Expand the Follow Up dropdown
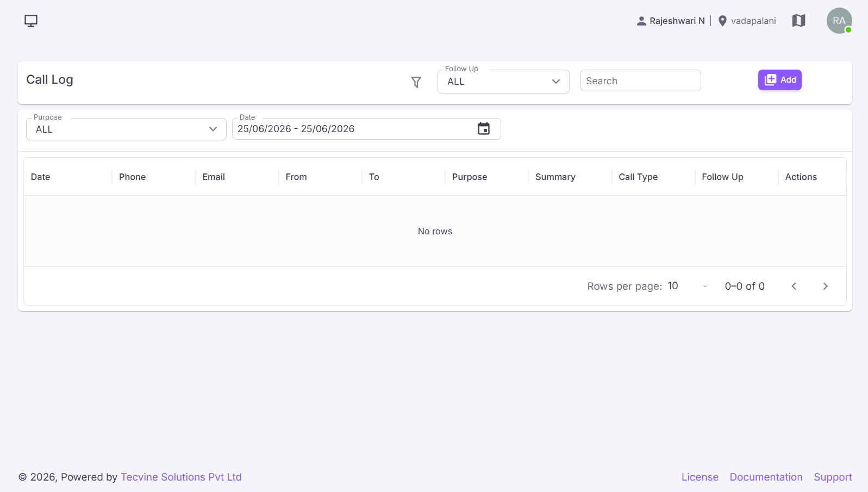868x492 pixels. (503, 82)
